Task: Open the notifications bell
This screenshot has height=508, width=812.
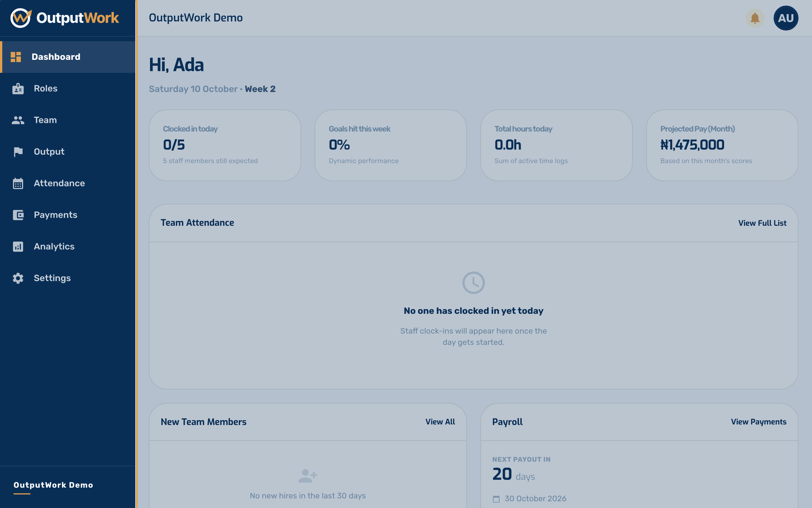Action: point(755,18)
